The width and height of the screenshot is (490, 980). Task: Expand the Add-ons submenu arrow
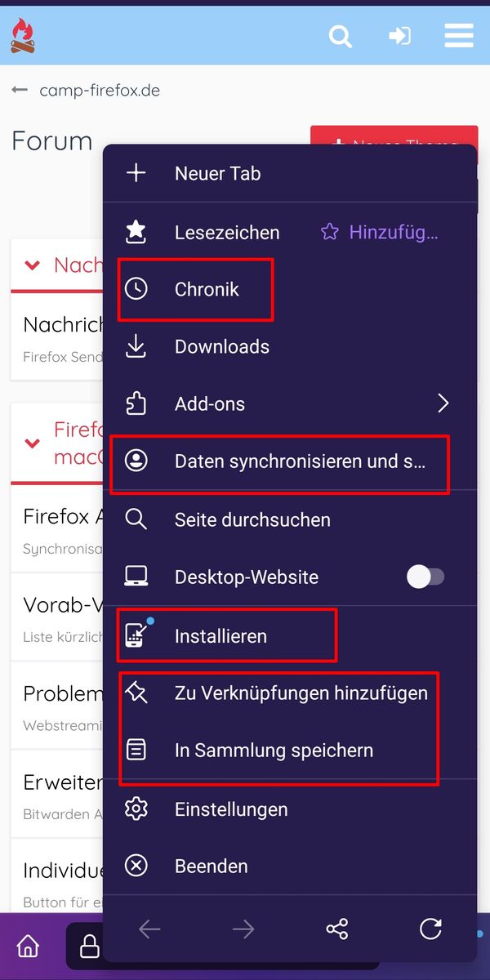pyautogui.click(x=443, y=403)
